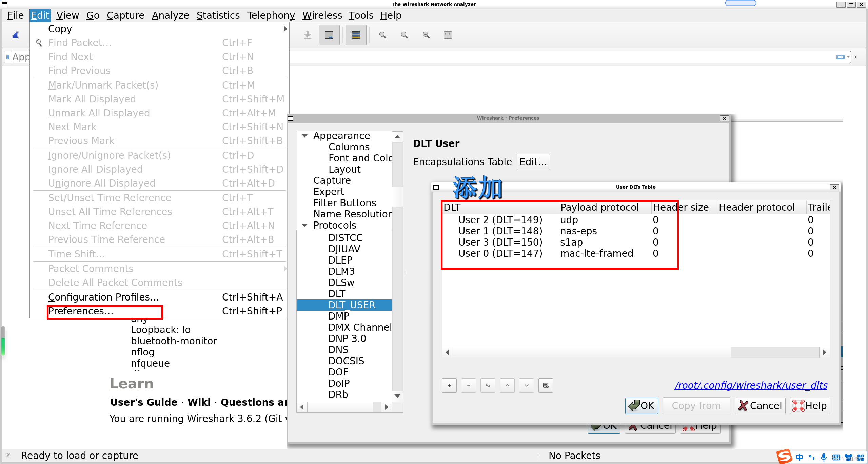The height and width of the screenshot is (464, 868).
Task: Click the resize columns toolbar icon
Action: pyautogui.click(x=448, y=35)
